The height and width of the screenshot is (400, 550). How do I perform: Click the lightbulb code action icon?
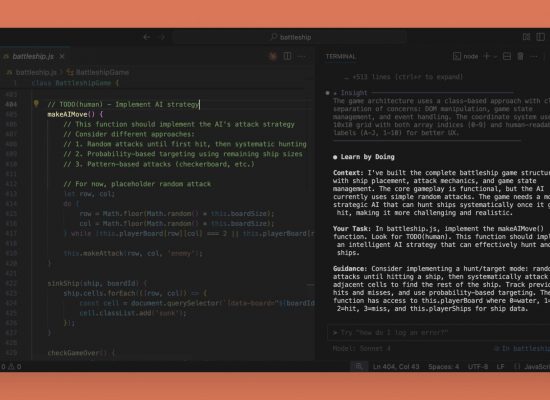coord(36,104)
